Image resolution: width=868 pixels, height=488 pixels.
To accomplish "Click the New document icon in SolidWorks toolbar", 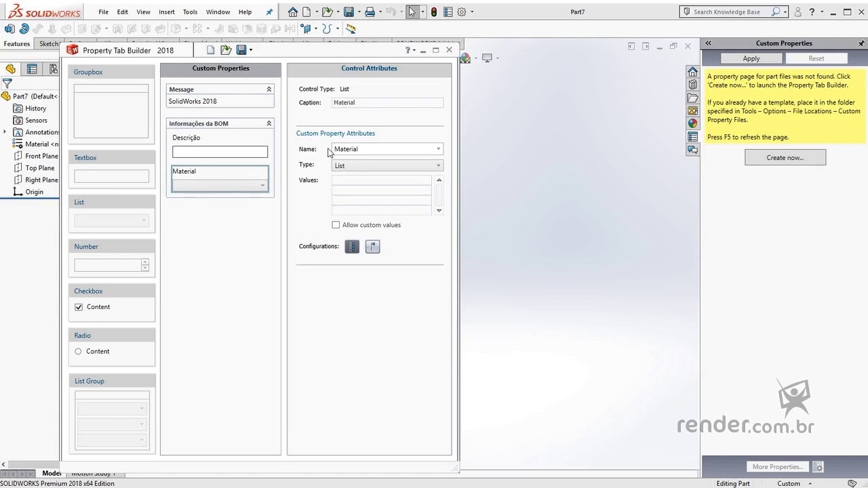I will tap(307, 12).
